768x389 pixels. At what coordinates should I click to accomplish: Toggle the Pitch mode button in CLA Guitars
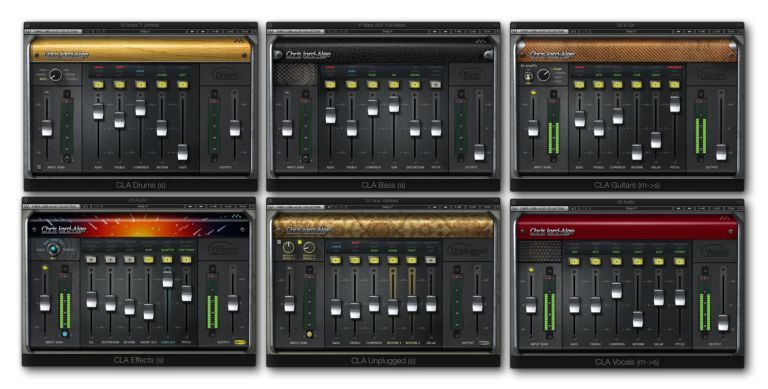coord(674,85)
